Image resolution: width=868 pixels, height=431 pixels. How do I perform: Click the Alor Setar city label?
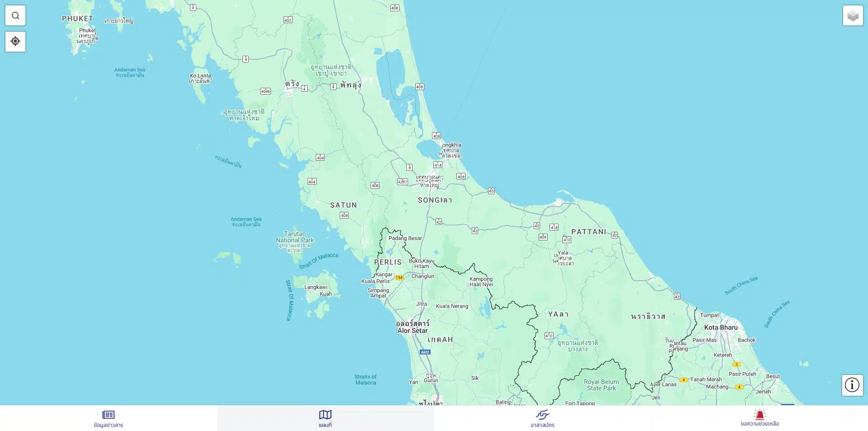413,330
